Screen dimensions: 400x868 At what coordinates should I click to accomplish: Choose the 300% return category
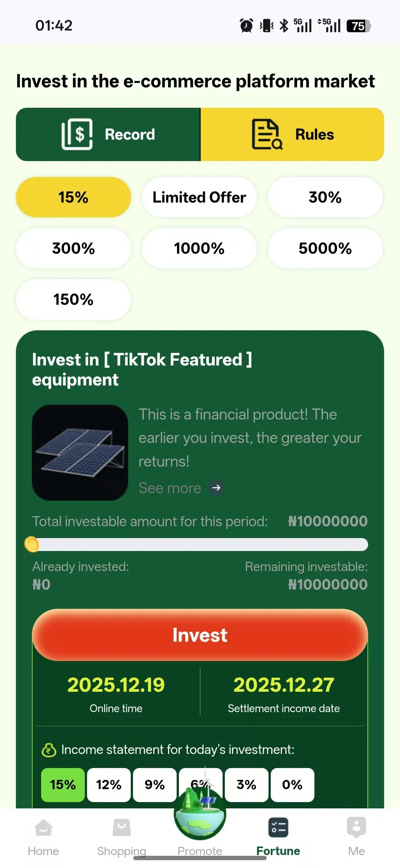click(73, 248)
